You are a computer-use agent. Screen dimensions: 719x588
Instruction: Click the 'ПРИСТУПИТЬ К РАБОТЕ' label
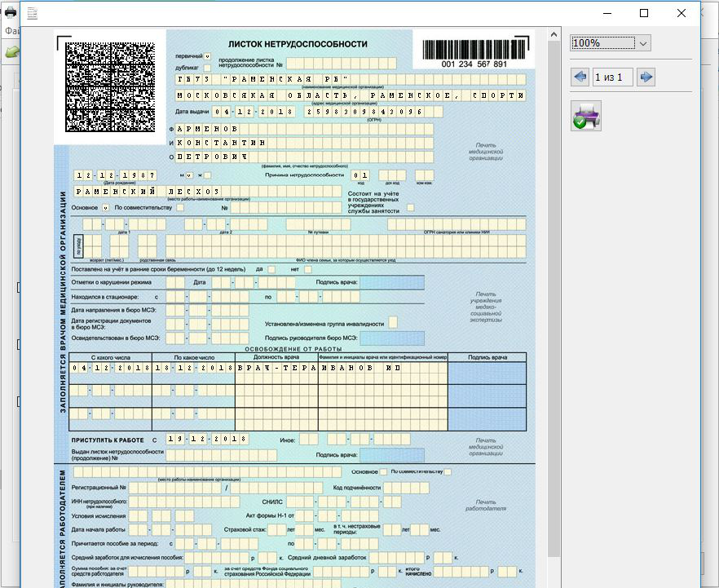click(x=108, y=440)
